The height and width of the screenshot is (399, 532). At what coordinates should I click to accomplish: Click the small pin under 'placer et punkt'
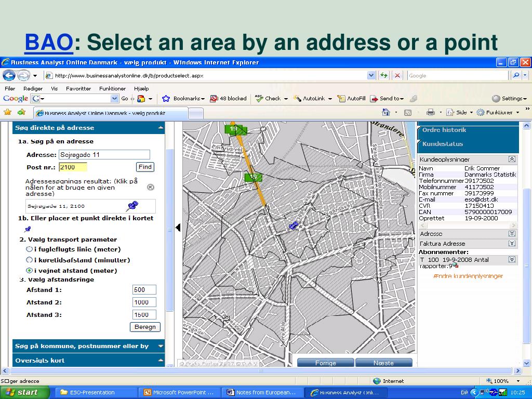28,229
